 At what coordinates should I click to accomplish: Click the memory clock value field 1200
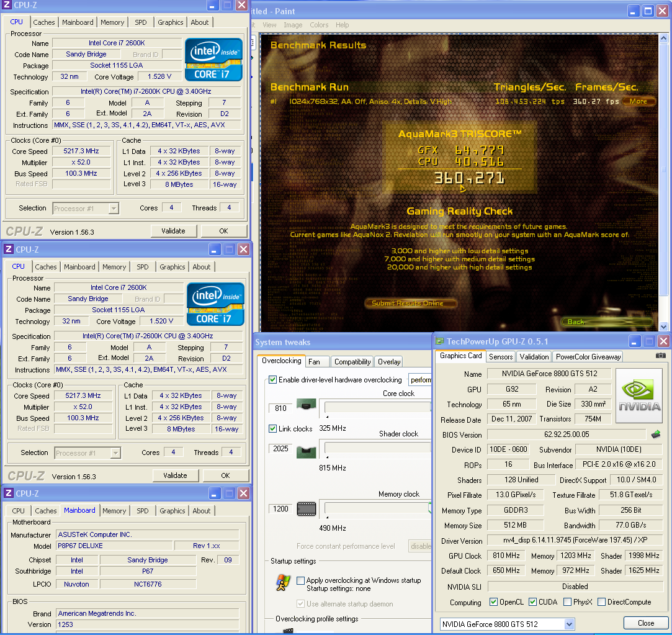[280, 508]
